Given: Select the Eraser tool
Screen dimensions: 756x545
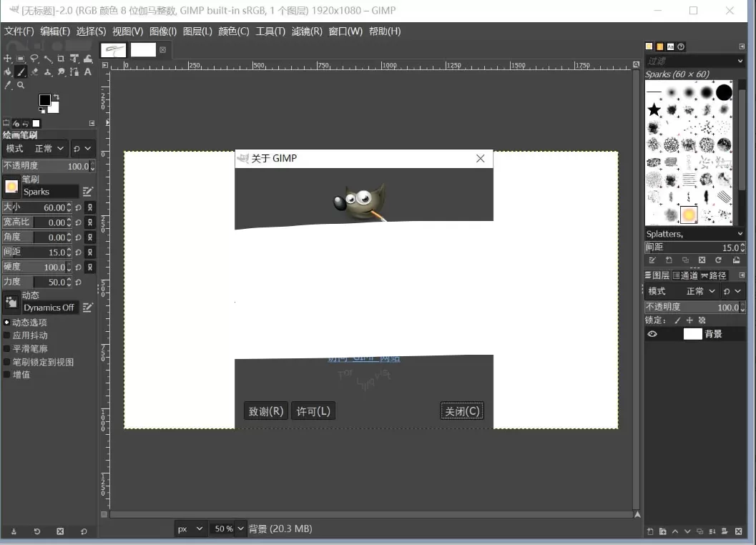Looking at the screenshot, I should coord(34,72).
